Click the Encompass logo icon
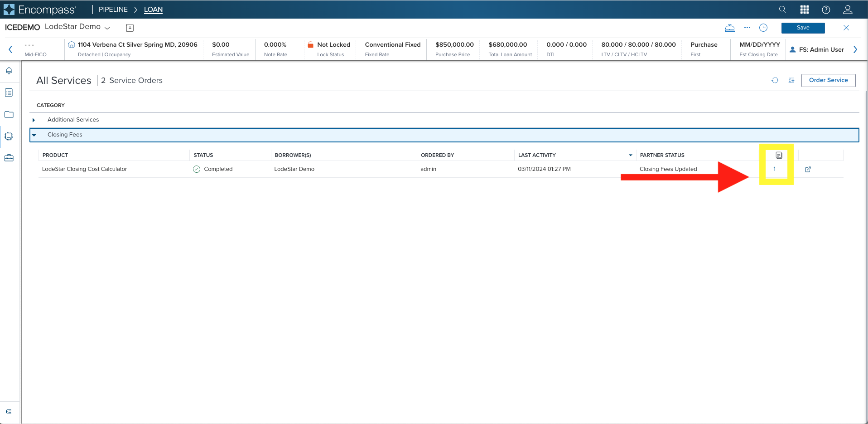 [x=9, y=10]
